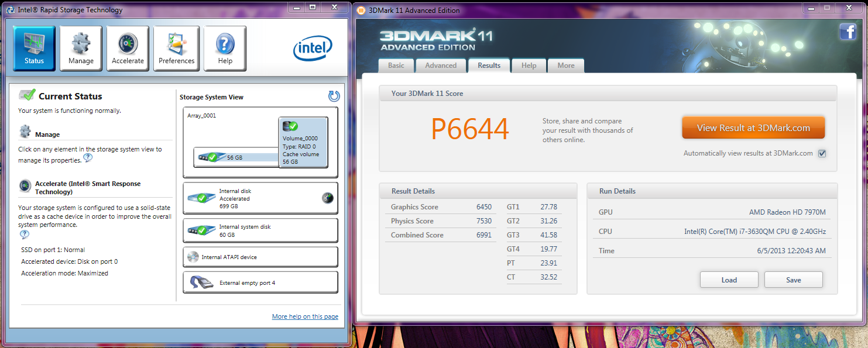Open the Manage section with gears icon
This screenshot has width=868, height=348.
(x=81, y=49)
